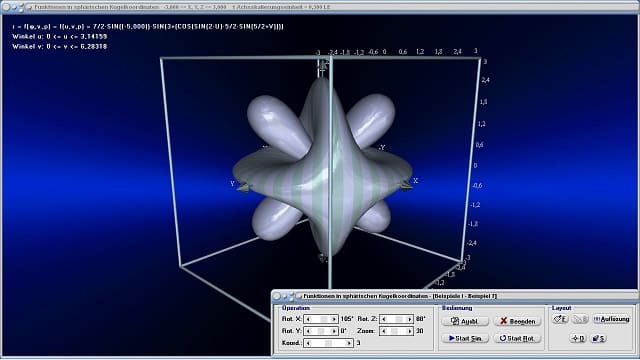Click the Rot. X value 105°
The height and width of the screenshot is (360, 640).
click(x=347, y=319)
